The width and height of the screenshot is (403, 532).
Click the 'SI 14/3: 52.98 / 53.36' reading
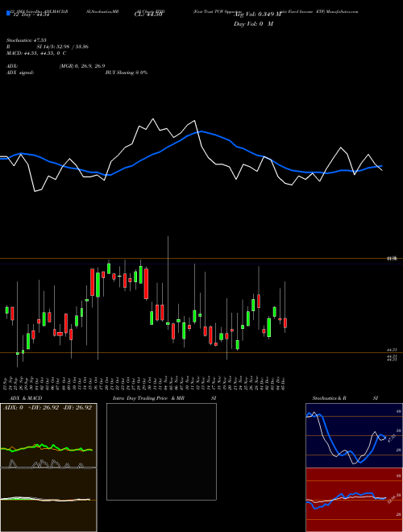pyautogui.click(x=63, y=47)
